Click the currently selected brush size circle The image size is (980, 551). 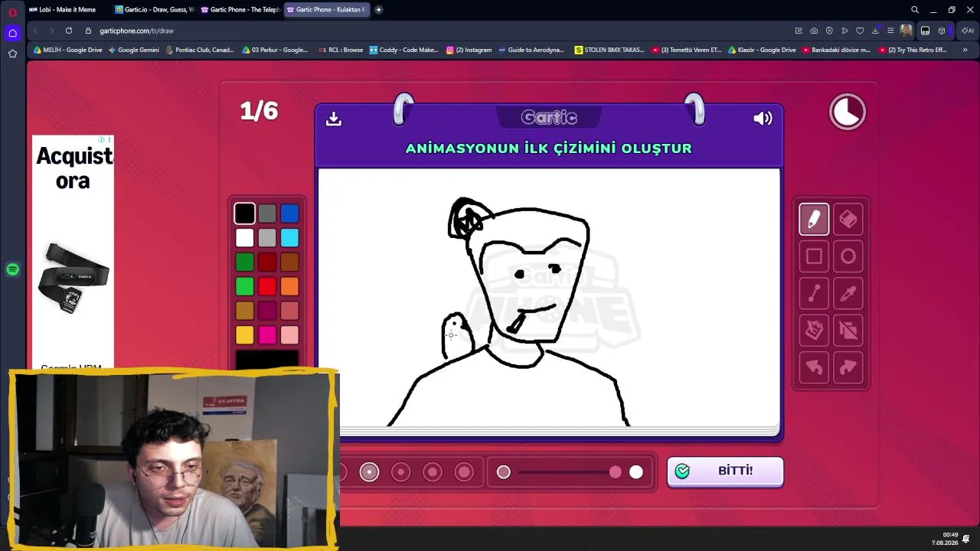pyautogui.click(x=369, y=472)
